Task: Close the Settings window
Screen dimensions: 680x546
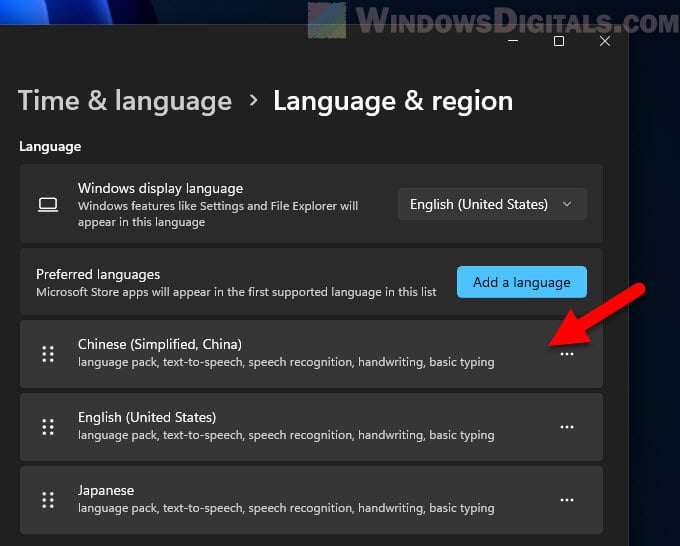Action: [605, 41]
